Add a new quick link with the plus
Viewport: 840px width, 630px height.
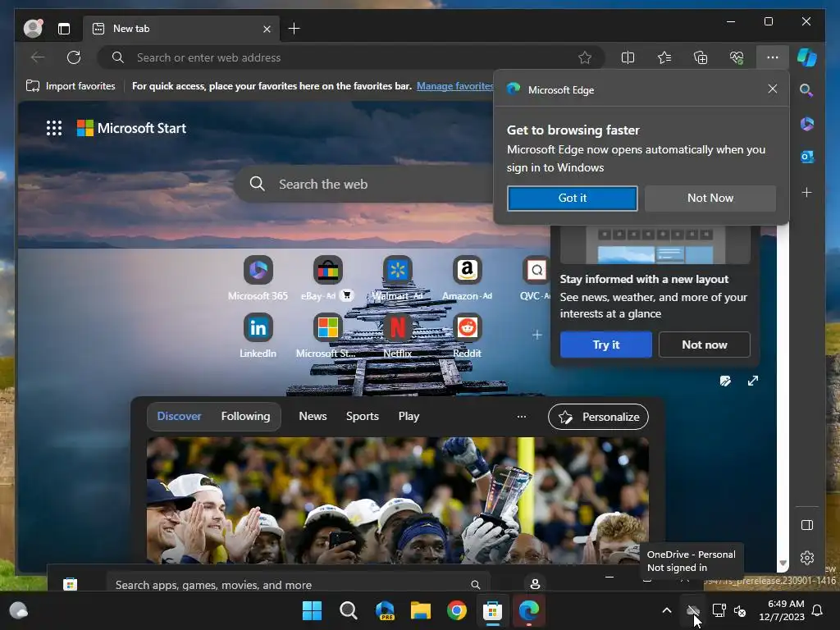tap(536, 335)
